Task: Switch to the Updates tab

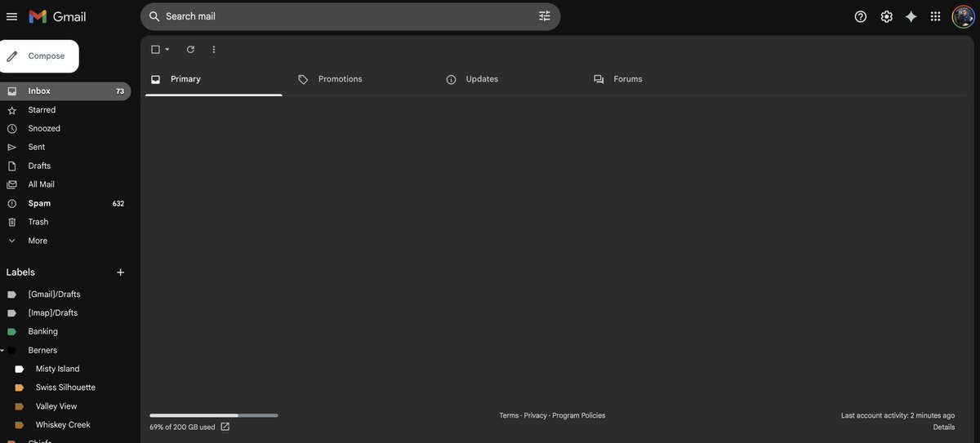Action: [x=510, y=79]
